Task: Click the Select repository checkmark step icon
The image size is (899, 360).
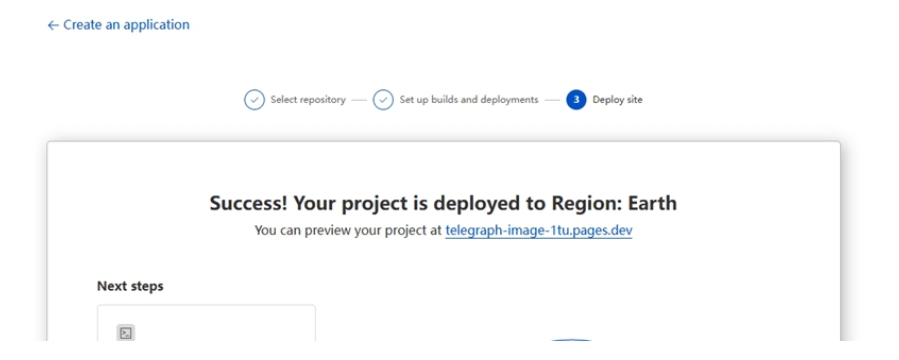Action: [254, 100]
